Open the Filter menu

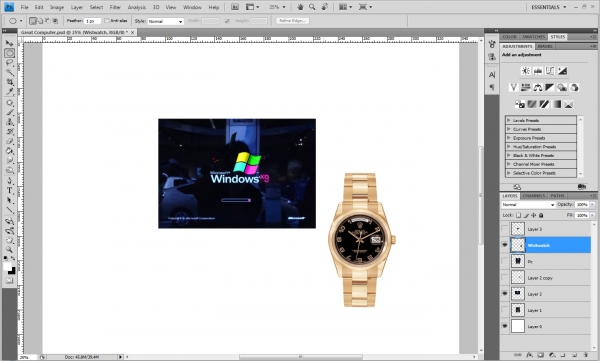click(115, 7)
